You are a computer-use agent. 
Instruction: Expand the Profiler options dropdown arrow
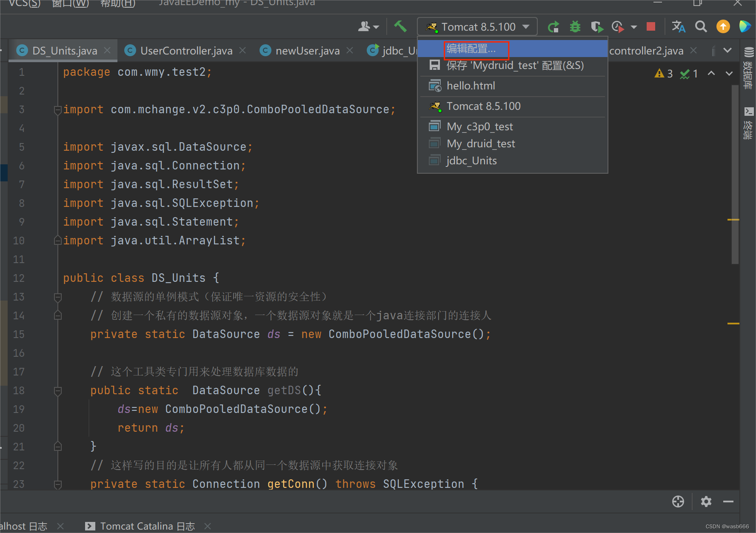(634, 26)
